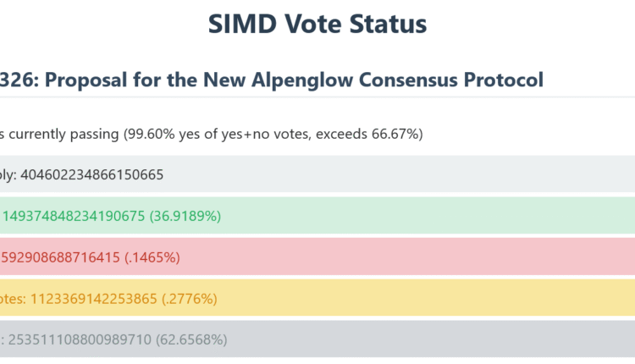635x364 pixels.
Task: Click the SIMD Vote Status page title
Action: [x=317, y=25]
